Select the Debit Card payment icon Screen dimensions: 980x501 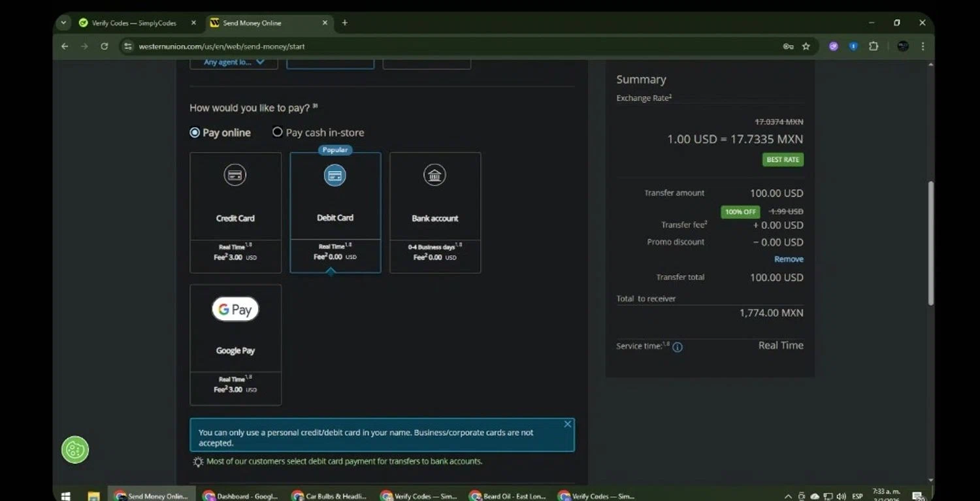[x=335, y=175]
